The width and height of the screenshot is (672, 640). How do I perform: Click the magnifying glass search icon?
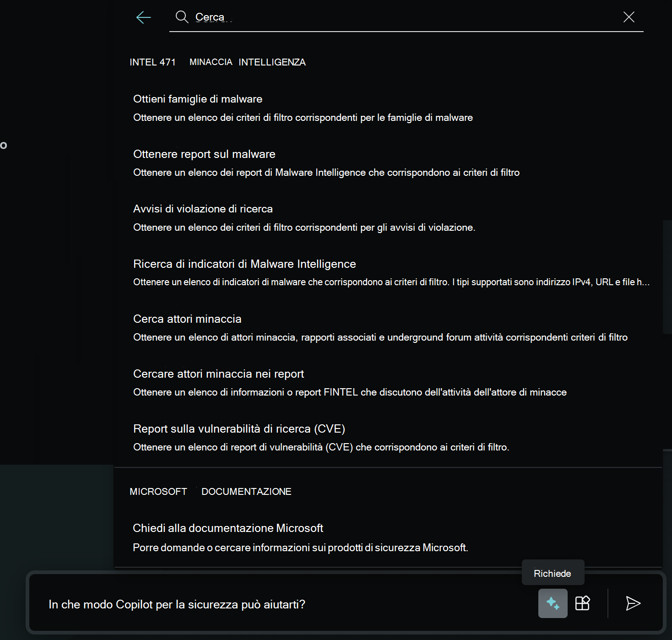(x=181, y=17)
